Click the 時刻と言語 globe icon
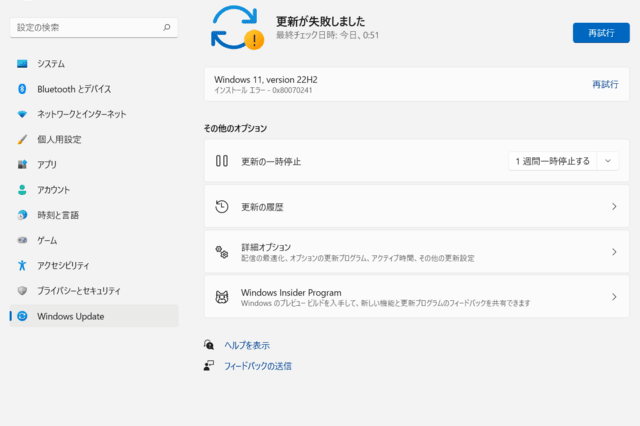 click(x=22, y=215)
